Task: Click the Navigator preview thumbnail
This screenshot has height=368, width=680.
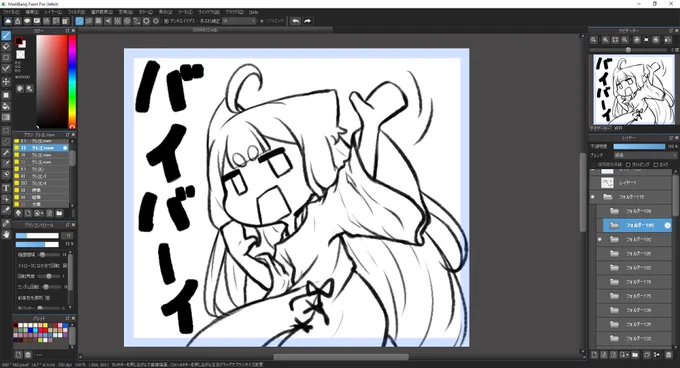Action: click(x=633, y=90)
